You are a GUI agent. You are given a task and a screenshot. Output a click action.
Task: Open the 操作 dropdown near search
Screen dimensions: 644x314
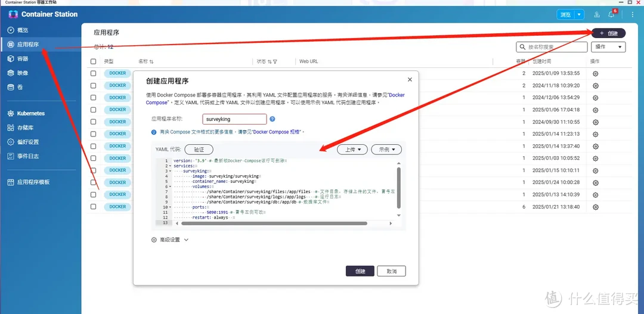pos(608,47)
